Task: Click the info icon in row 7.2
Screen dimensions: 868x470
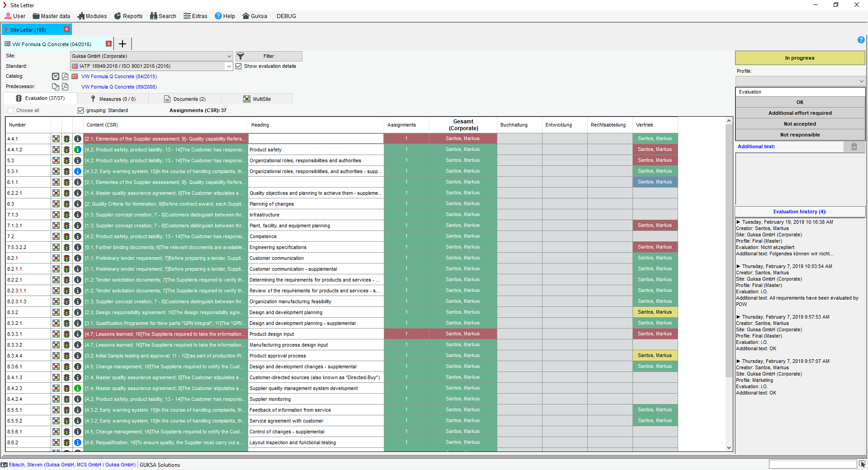Action: (78, 236)
